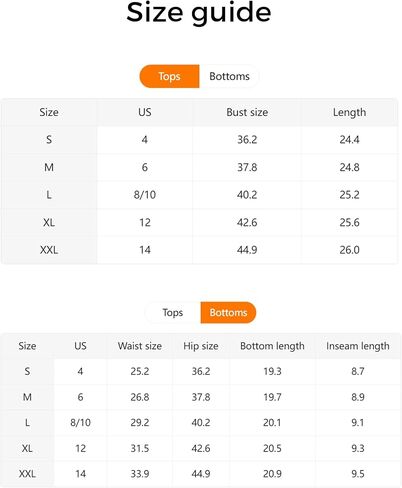Click the Length column header in Tops table
The image size is (402, 488).
click(x=349, y=112)
